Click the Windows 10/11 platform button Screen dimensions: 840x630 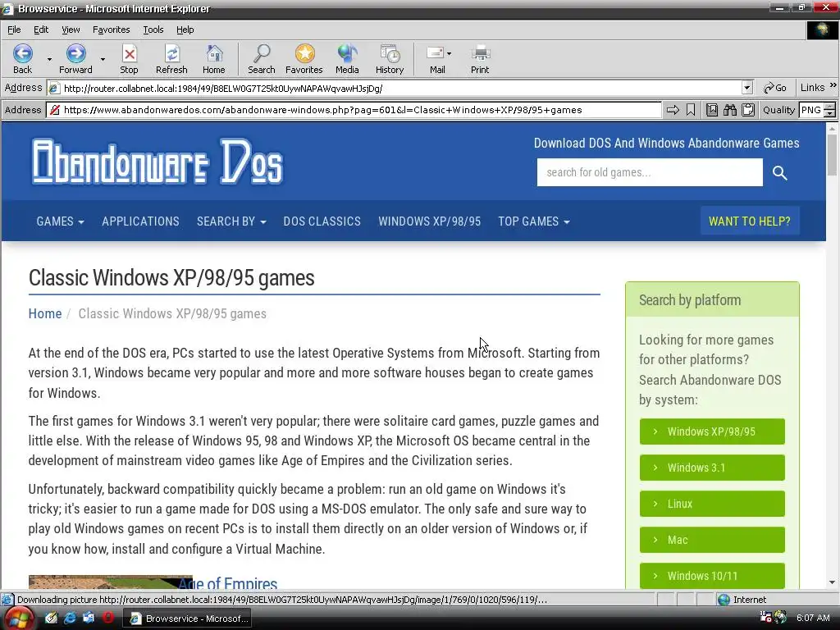(712, 576)
